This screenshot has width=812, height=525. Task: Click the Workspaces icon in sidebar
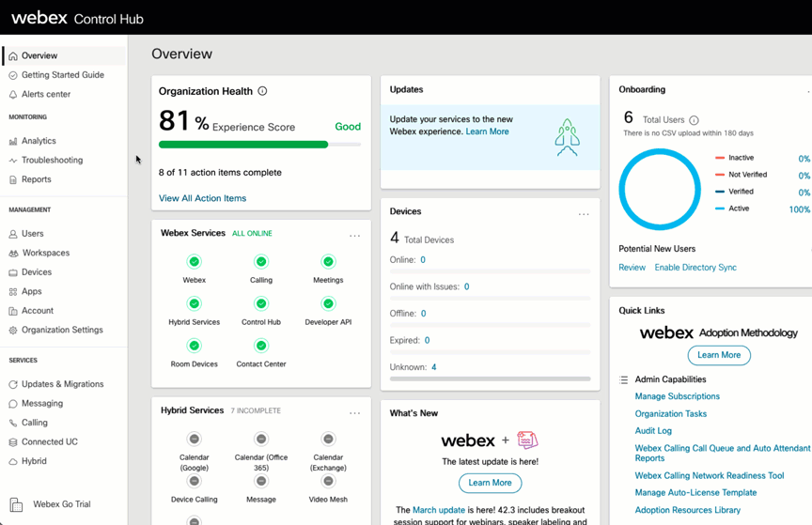(13, 254)
